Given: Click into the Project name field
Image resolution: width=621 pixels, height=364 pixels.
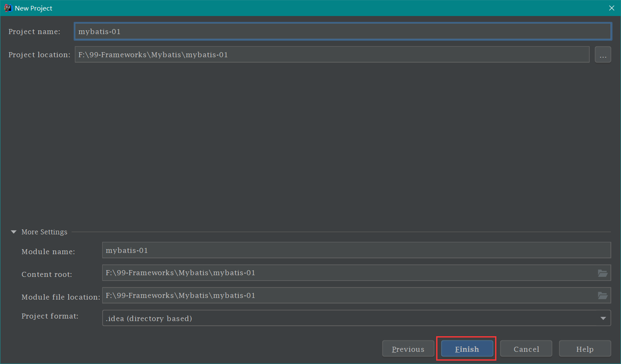Looking at the screenshot, I should 342,32.
